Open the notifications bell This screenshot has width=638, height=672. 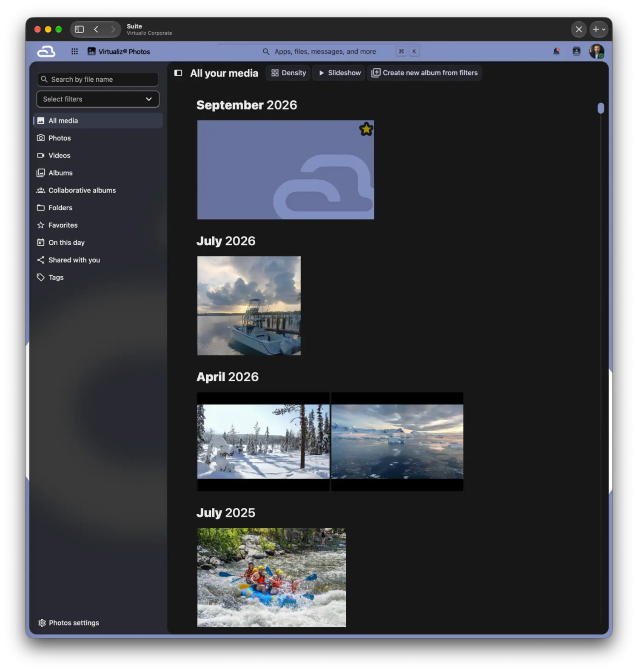(556, 51)
